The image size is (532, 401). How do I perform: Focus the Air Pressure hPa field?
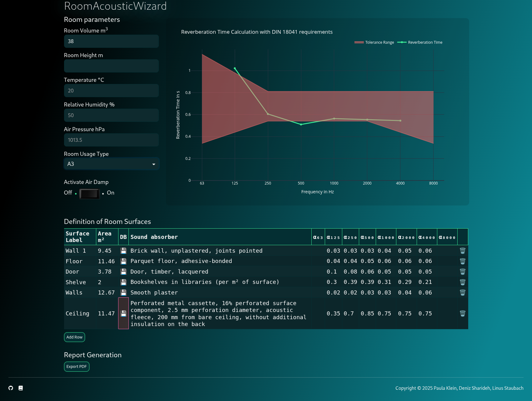pyautogui.click(x=111, y=140)
